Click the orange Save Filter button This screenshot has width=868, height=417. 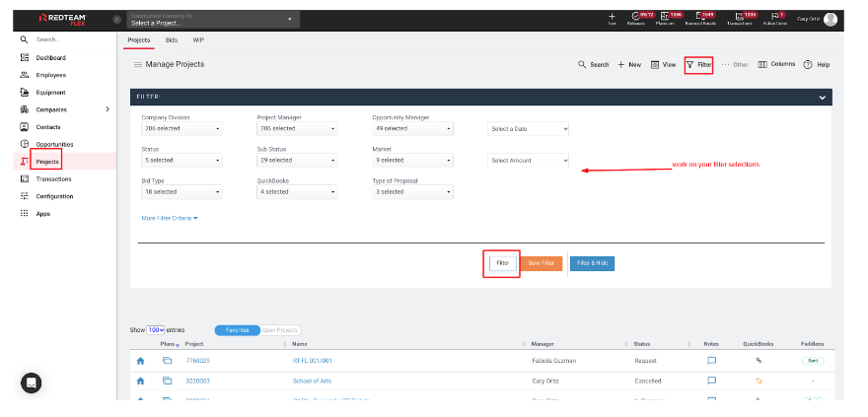point(541,263)
